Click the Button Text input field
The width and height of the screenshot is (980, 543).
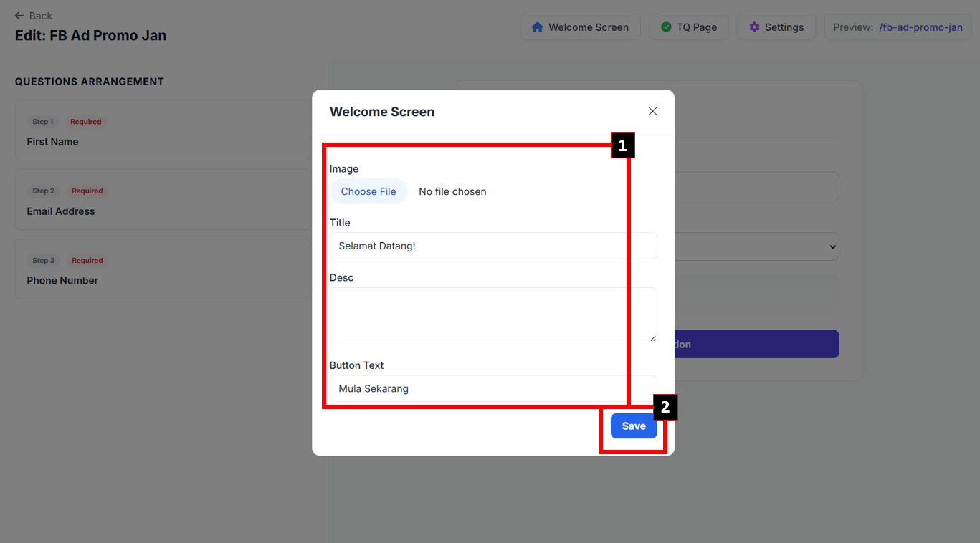click(x=493, y=389)
